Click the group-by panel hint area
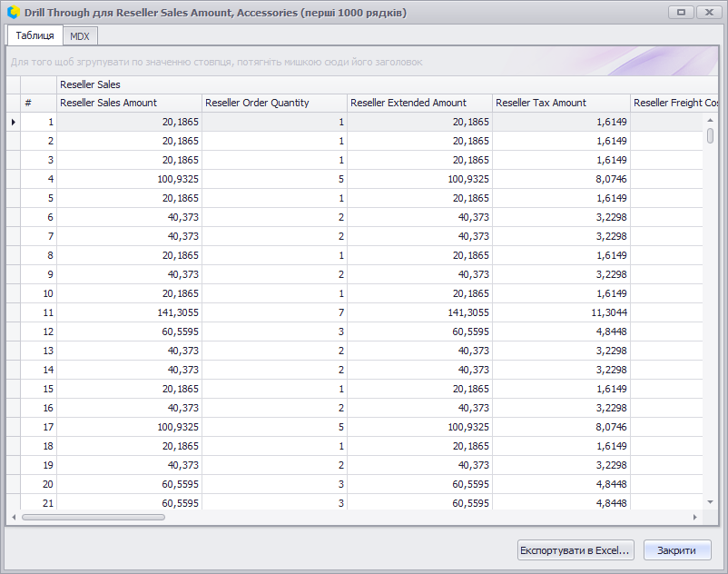This screenshot has height=574, width=728. tap(362, 62)
